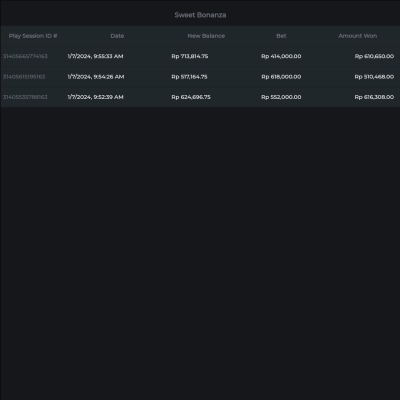Click the balance Rp 517,164.75
The width and height of the screenshot is (400, 400).
189,77
